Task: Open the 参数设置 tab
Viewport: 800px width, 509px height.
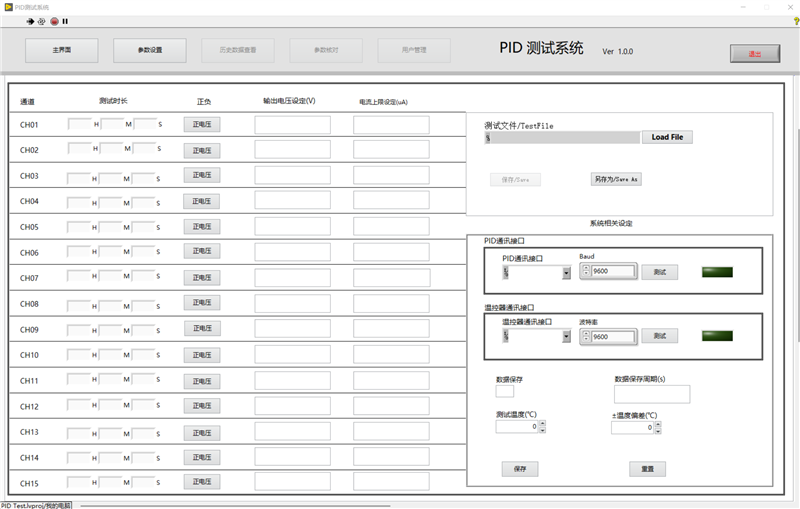Action: pos(150,50)
